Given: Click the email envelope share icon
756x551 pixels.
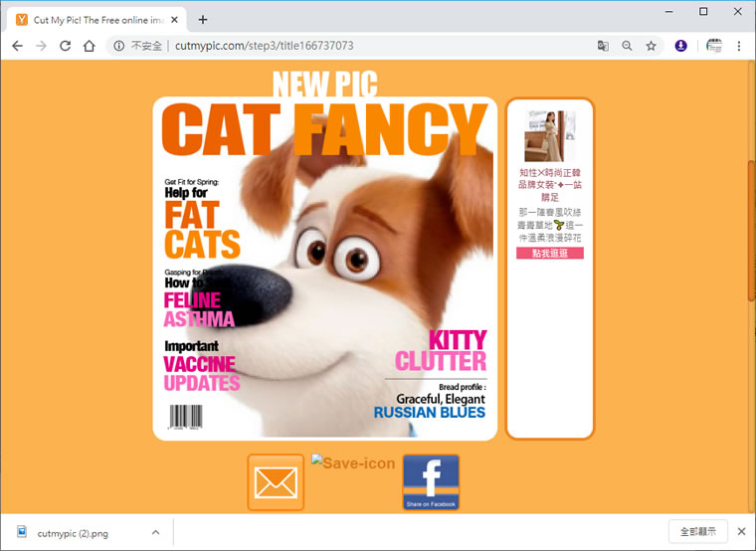Looking at the screenshot, I should [x=276, y=482].
